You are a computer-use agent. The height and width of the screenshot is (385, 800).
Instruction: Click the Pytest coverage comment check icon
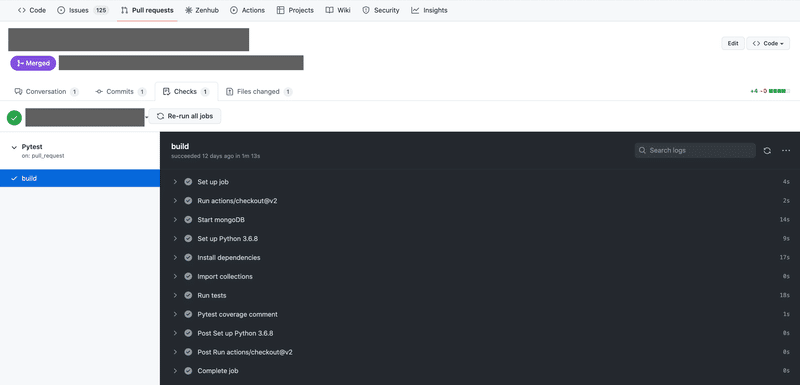pyautogui.click(x=188, y=314)
